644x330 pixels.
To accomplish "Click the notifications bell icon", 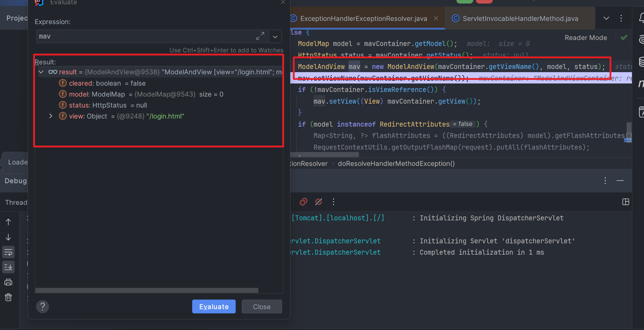I will tap(641, 18).
